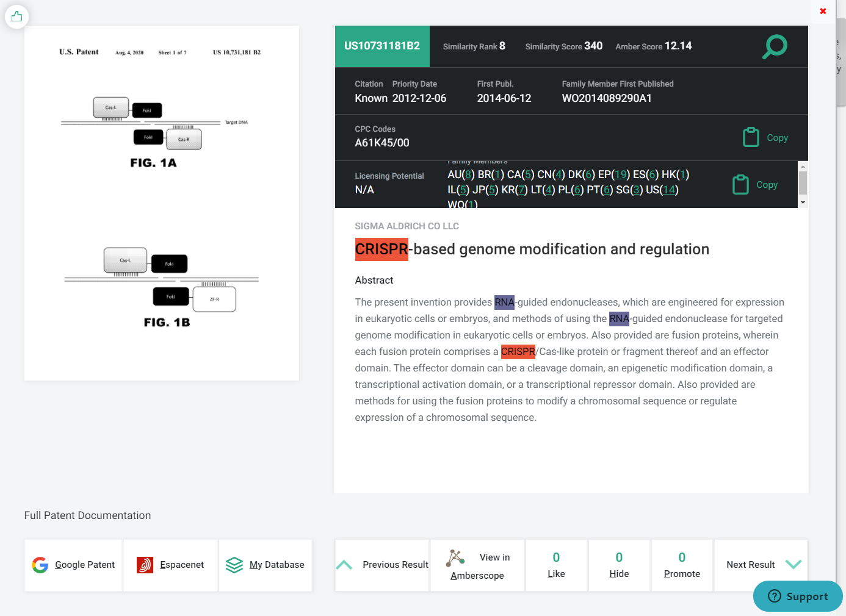Click the down chevron beside Next Result
The width and height of the screenshot is (846, 616).
point(794,565)
